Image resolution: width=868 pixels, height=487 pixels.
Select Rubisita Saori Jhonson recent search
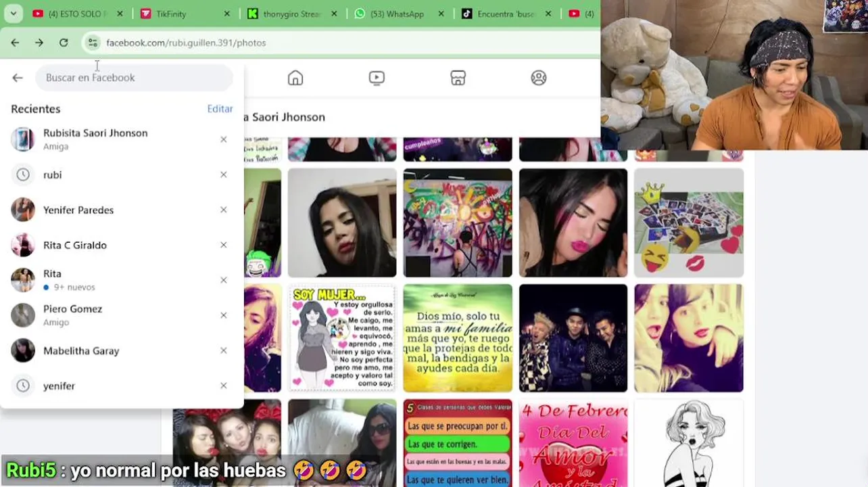122,139
